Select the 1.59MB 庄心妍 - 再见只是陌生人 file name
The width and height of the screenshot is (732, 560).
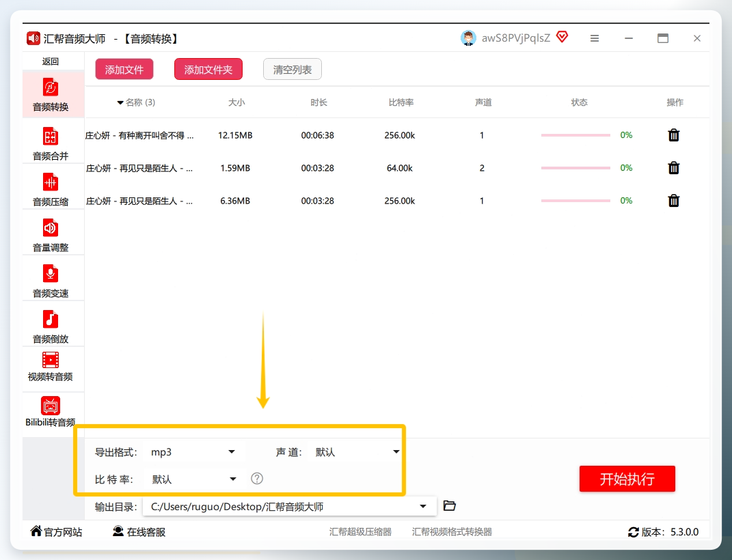coord(139,168)
